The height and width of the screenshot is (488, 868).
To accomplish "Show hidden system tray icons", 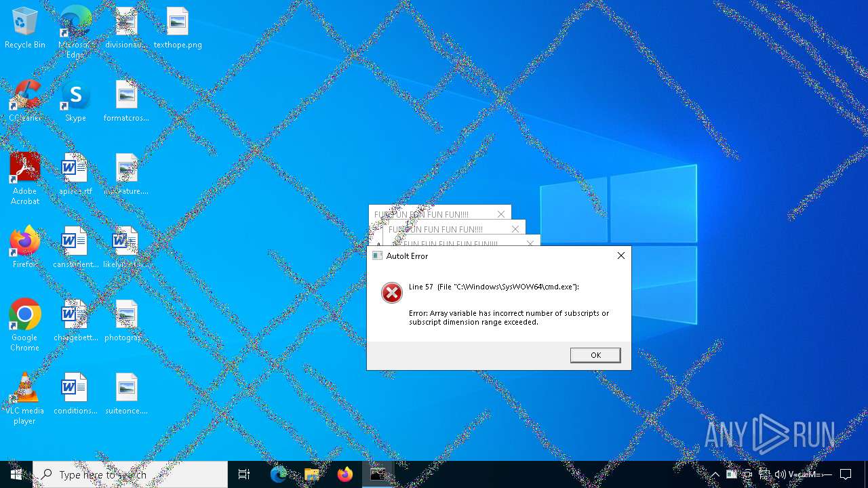I will tap(715, 474).
